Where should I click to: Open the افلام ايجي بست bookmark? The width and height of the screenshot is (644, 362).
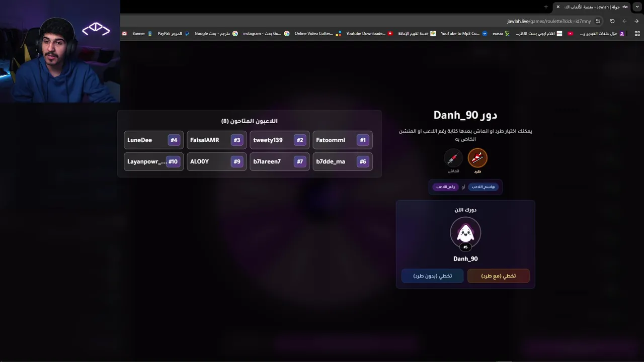539,34
